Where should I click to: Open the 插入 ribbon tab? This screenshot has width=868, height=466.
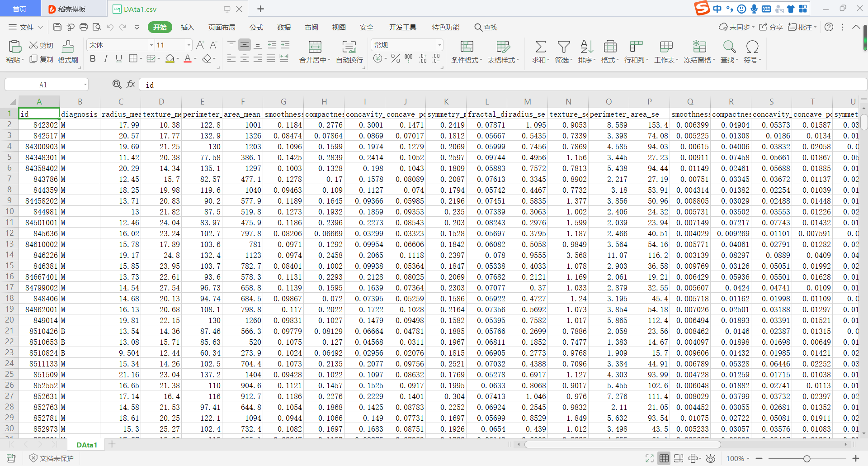(x=187, y=27)
